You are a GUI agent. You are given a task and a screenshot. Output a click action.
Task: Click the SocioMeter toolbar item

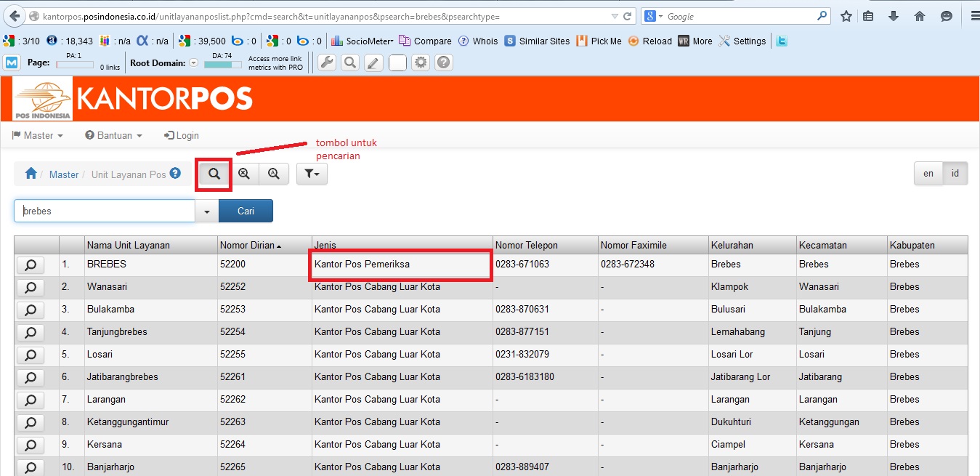(x=362, y=41)
